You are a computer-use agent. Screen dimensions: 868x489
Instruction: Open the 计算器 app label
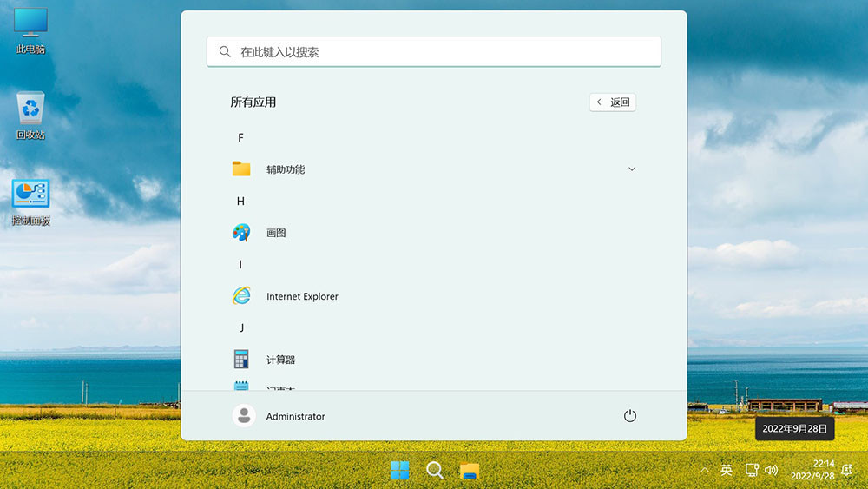pos(280,360)
